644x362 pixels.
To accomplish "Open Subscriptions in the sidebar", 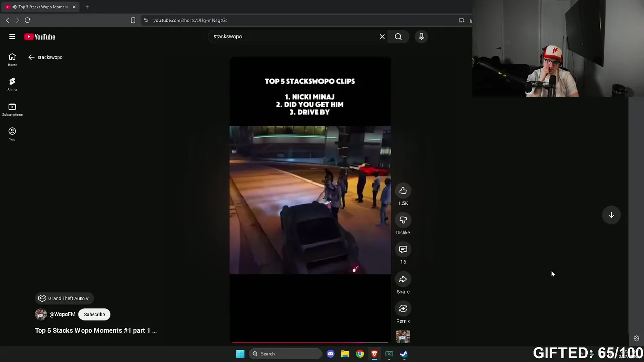I will [12, 109].
